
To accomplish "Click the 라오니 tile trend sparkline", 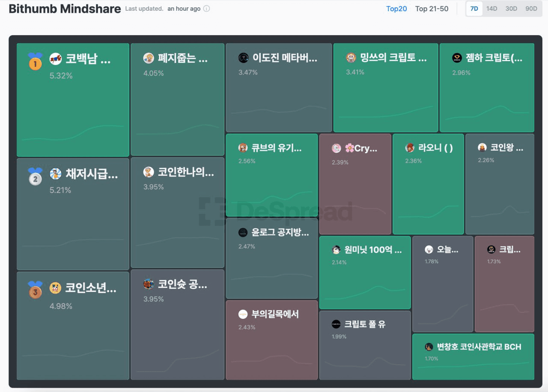I will click(x=428, y=212).
